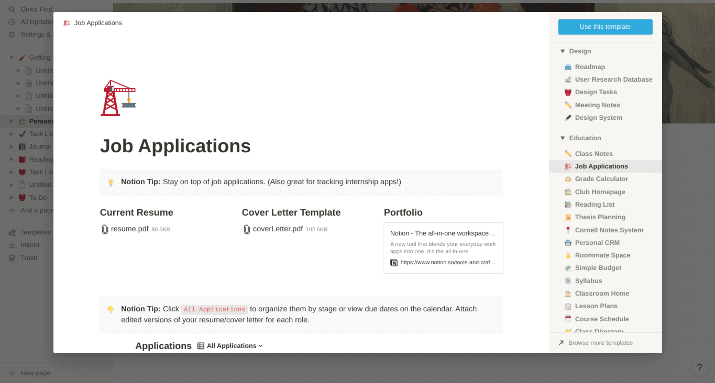Screen dimensions: 715x383
Task: Open the Design System template icon
Action: tap(568, 118)
